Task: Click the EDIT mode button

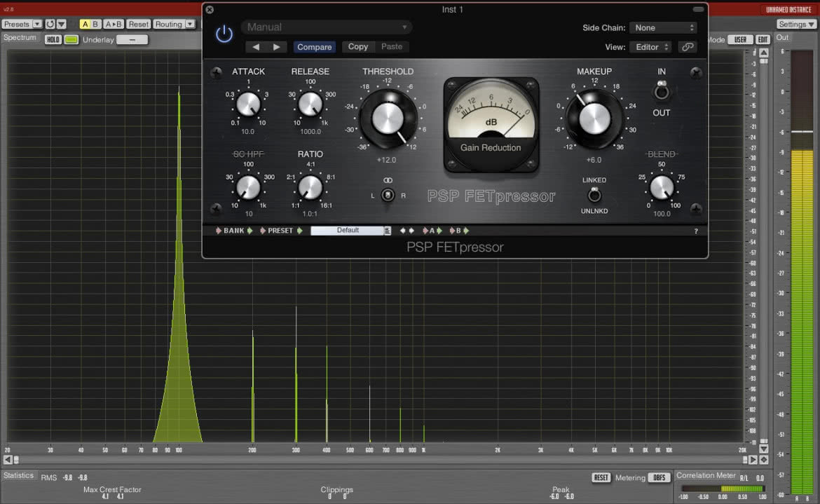Action: [763, 40]
